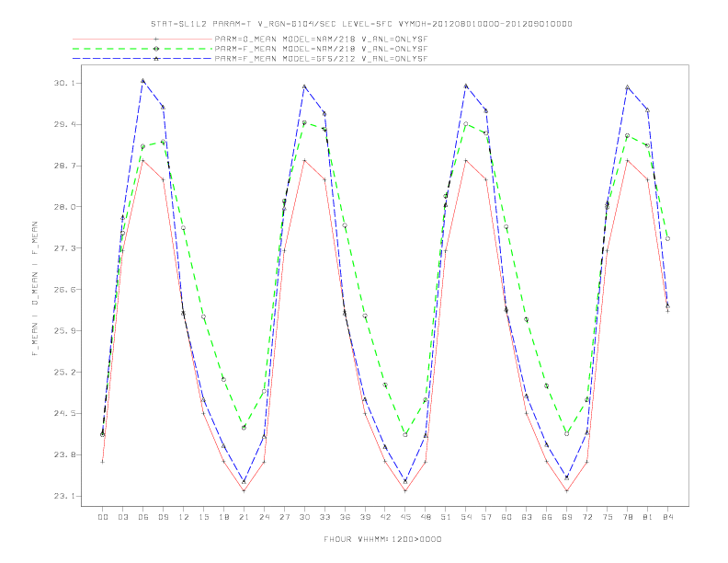
Task: Click the x-axis hour label 45
Action: click(x=405, y=517)
